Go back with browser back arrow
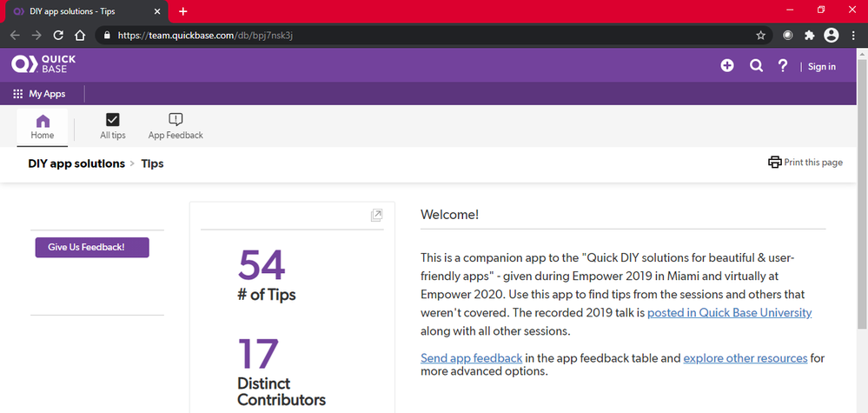This screenshot has width=868, height=413. tap(15, 36)
